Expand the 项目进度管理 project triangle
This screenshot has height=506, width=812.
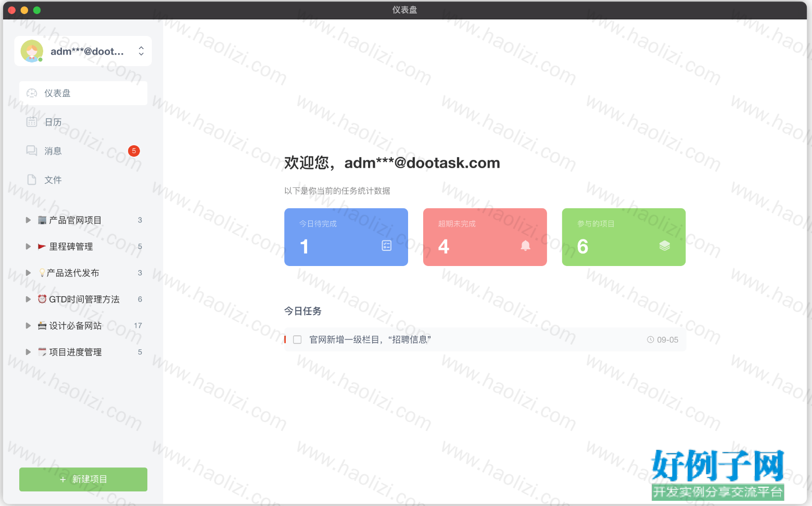[28, 352]
